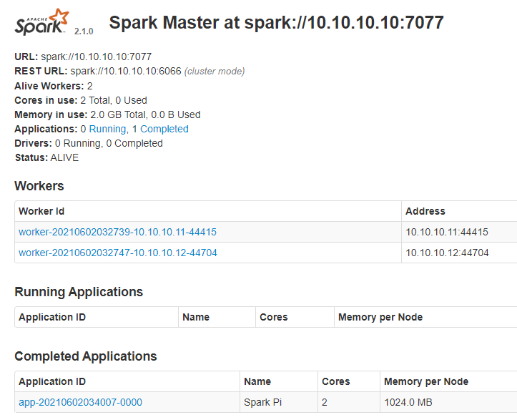517x420 pixels.
Task: Click Name header in Completed Applications table
Action: pos(257,381)
